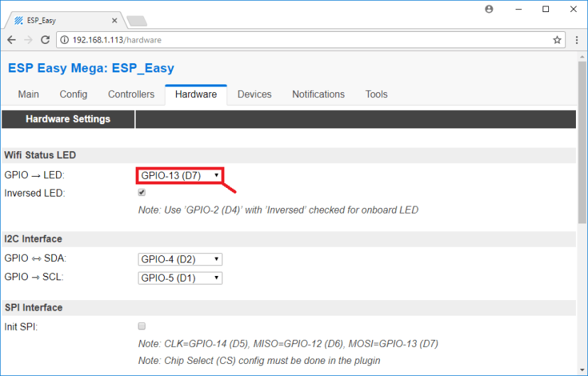Click the browser back arrow
Viewport: 588px width, 376px height.
coord(11,40)
